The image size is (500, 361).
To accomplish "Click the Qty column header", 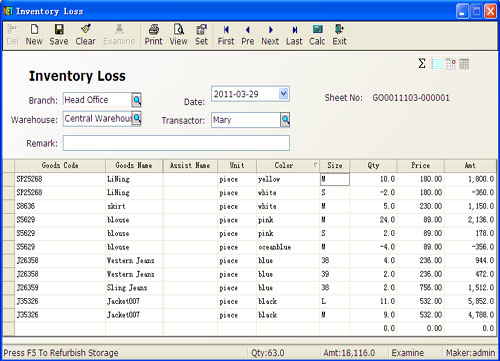I will (x=373, y=165).
